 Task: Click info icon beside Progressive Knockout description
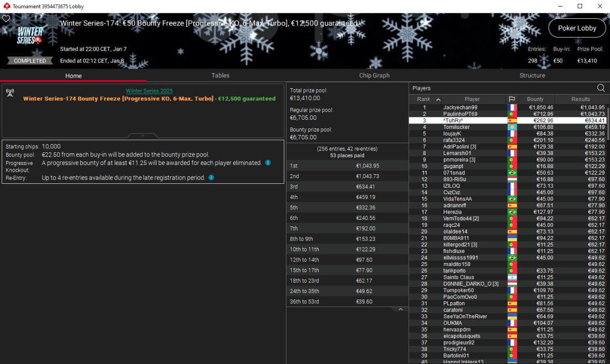[x=268, y=163]
